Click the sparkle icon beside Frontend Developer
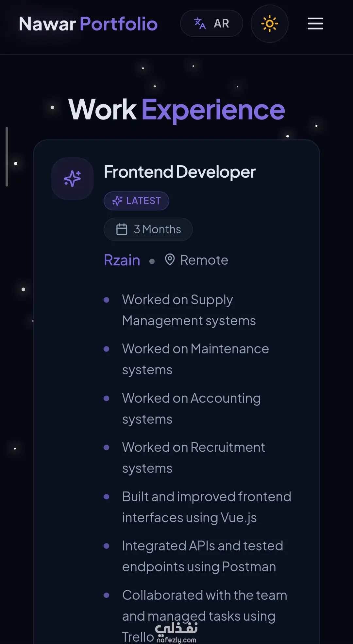The image size is (353, 644). (73, 179)
